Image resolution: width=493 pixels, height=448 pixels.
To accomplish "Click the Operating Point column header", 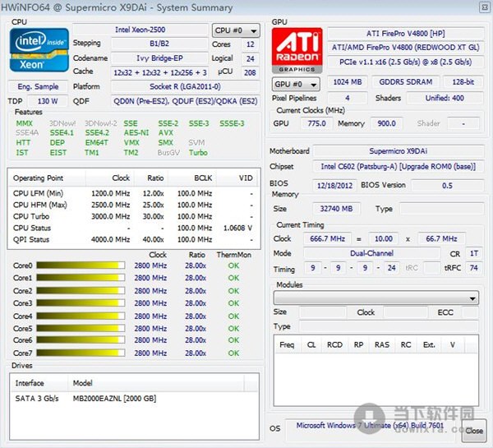I will click(47, 178).
